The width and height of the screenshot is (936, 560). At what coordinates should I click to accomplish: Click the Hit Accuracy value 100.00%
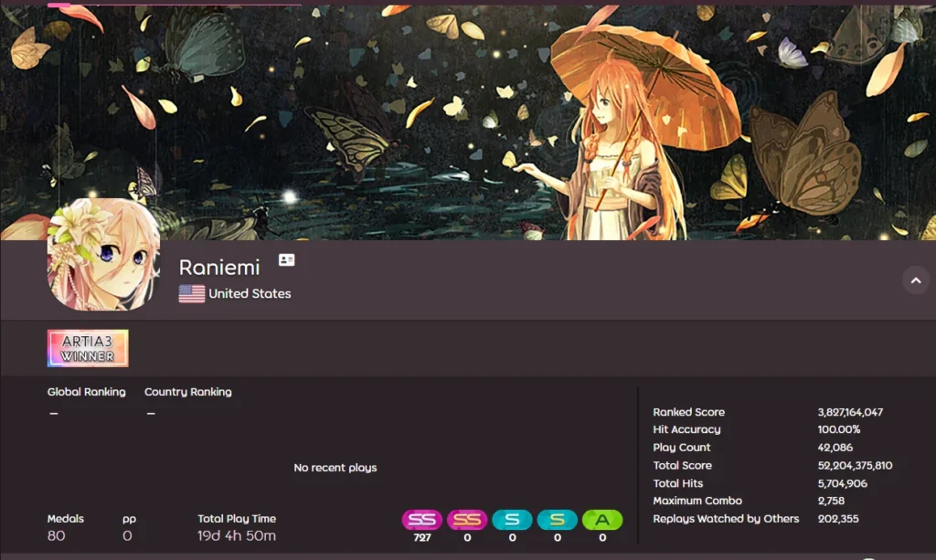tap(839, 429)
